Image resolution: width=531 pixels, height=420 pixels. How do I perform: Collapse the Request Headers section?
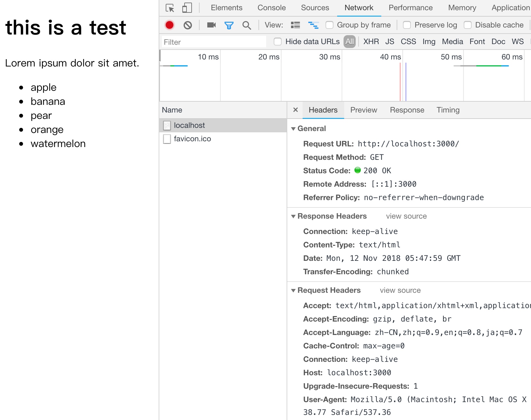[x=293, y=291]
